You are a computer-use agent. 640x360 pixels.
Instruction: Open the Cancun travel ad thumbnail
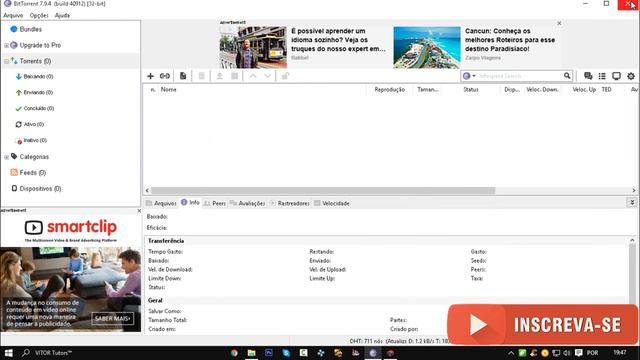(427, 47)
